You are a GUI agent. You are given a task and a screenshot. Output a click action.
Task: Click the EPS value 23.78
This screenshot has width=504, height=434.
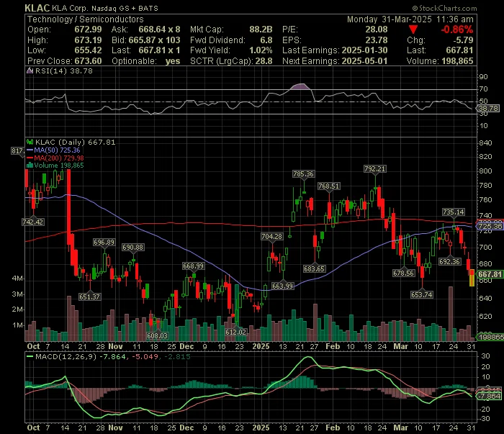click(x=377, y=40)
